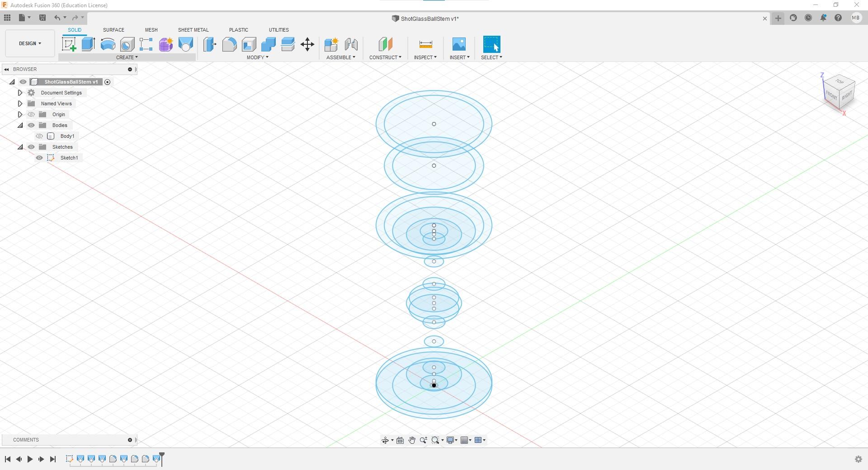Click the TOP face of the ViewCube
Viewport: 868px width, 470px height.
click(840, 82)
